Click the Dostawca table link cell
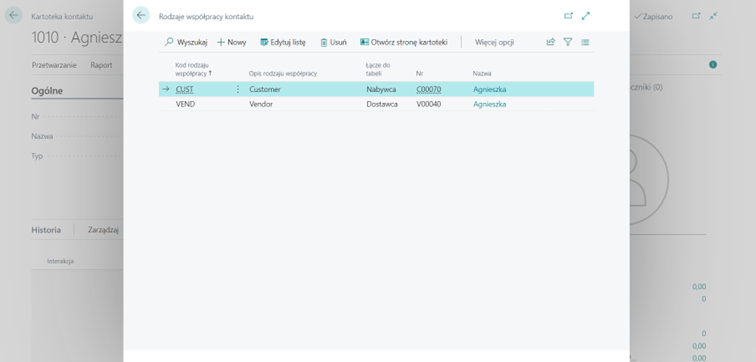Screen dimensions: 756x362 click(382, 104)
